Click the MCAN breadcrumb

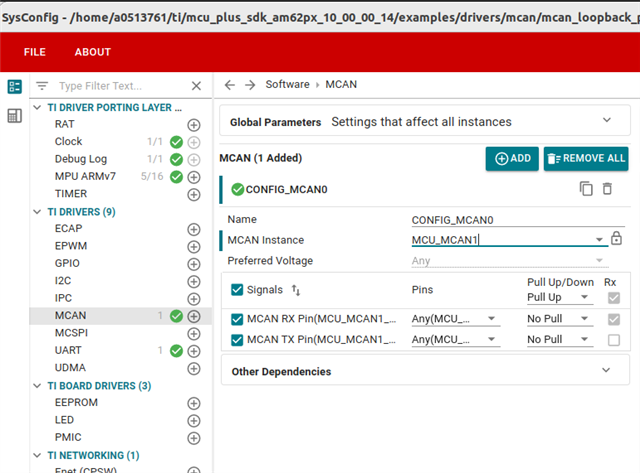point(341,84)
